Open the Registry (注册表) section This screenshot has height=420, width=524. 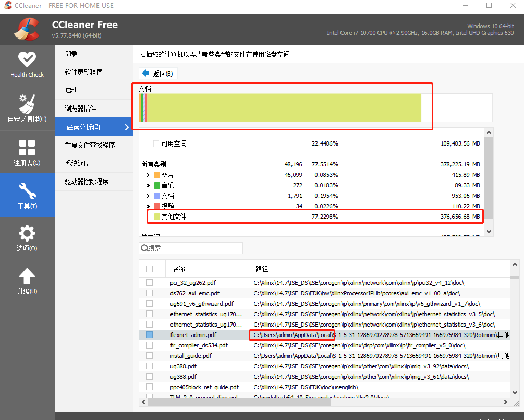click(x=27, y=152)
